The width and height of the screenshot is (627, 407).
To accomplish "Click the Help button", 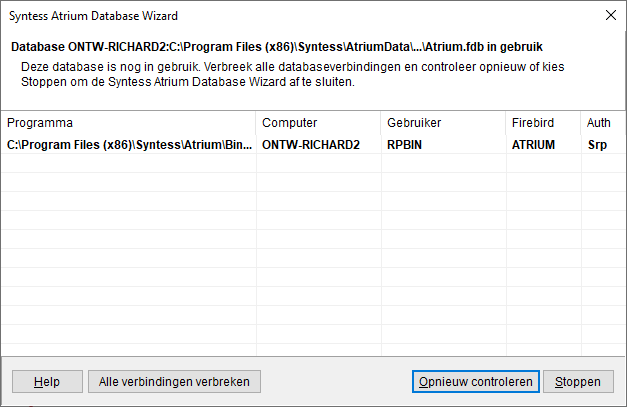I will (47, 381).
